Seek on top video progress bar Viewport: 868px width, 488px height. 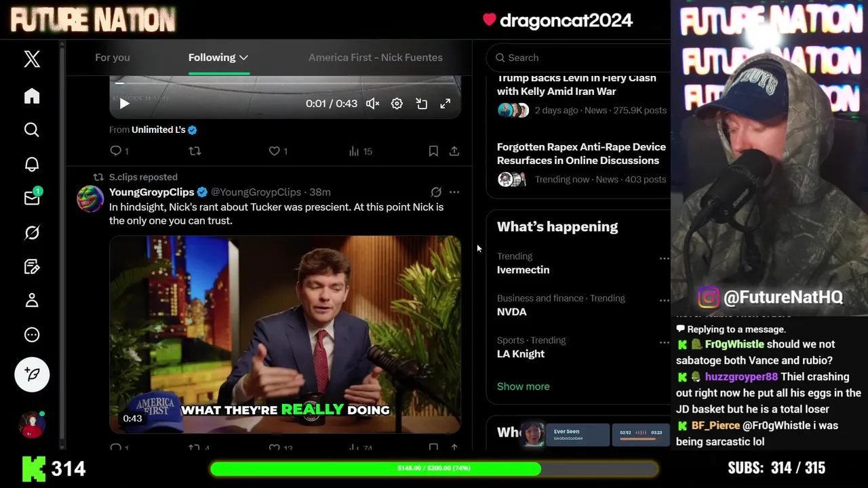click(x=285, y=83)
